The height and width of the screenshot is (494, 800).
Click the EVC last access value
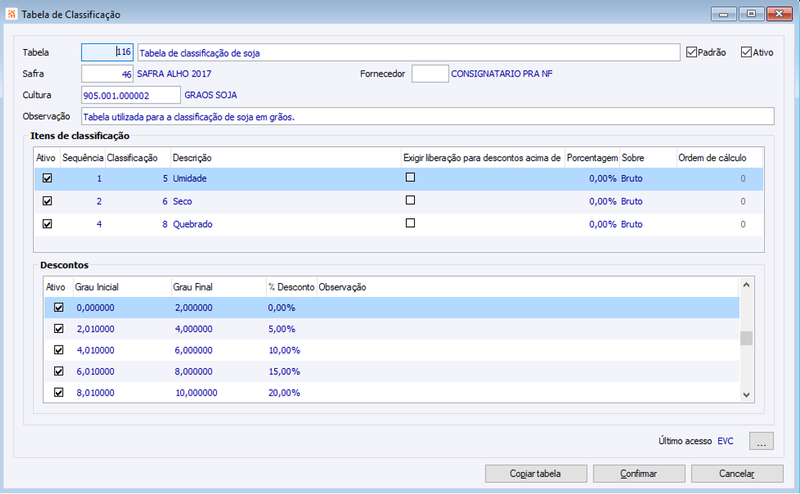pyautogui.click(x=725, y=441)
